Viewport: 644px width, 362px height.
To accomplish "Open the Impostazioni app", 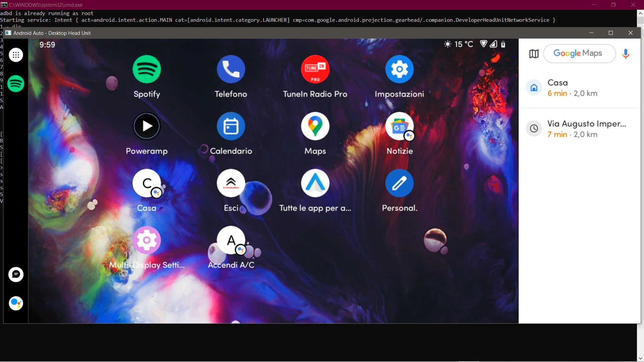I will click(x=399, y=69).
